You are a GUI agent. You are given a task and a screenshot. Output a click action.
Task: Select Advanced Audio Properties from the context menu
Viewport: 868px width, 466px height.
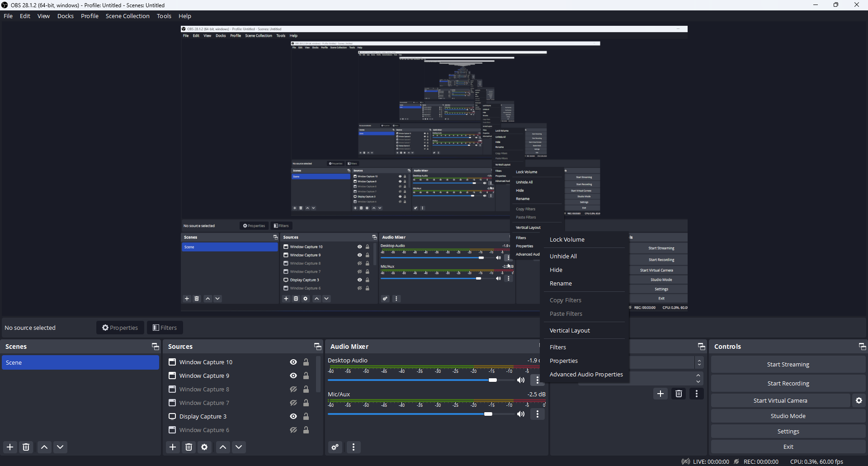[586, 374]
